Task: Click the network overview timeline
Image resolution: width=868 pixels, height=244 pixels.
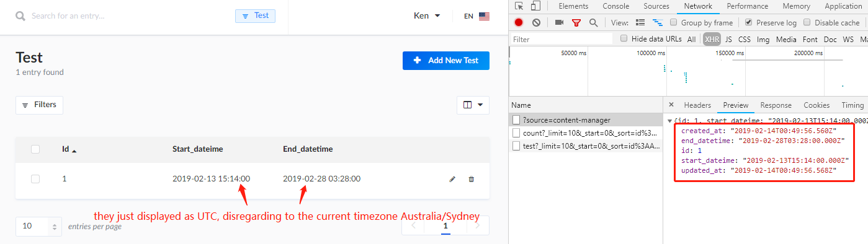Action: pos(689,71)
